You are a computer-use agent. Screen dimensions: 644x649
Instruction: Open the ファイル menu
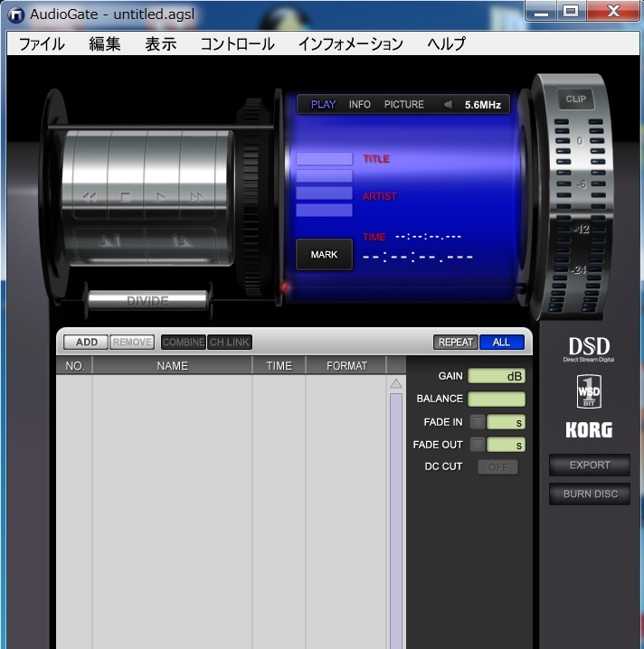pos(42,44)
